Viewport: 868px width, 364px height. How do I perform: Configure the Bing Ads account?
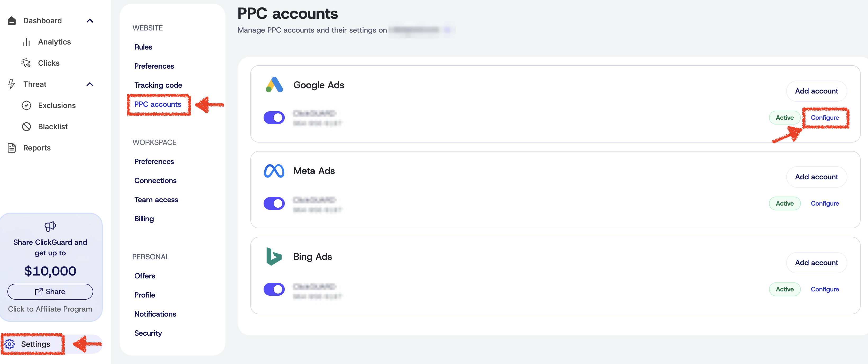825,289
